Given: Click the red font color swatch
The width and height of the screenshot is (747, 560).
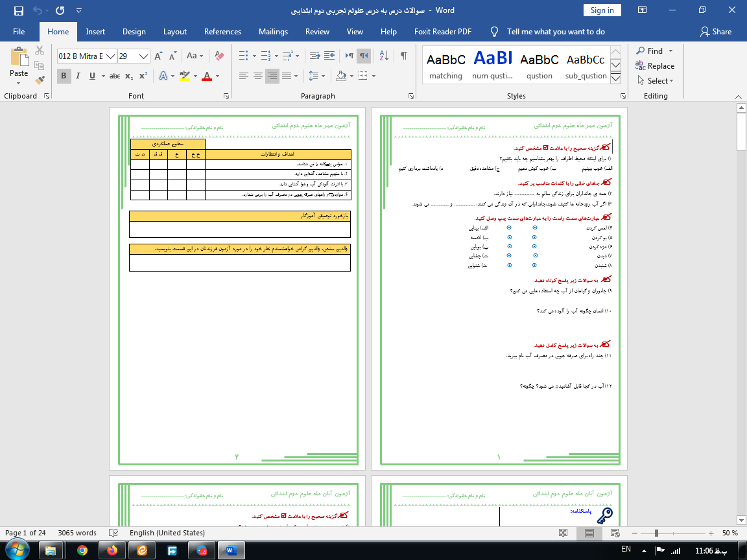Looking at the screenshot, I should tap(207, 76).
